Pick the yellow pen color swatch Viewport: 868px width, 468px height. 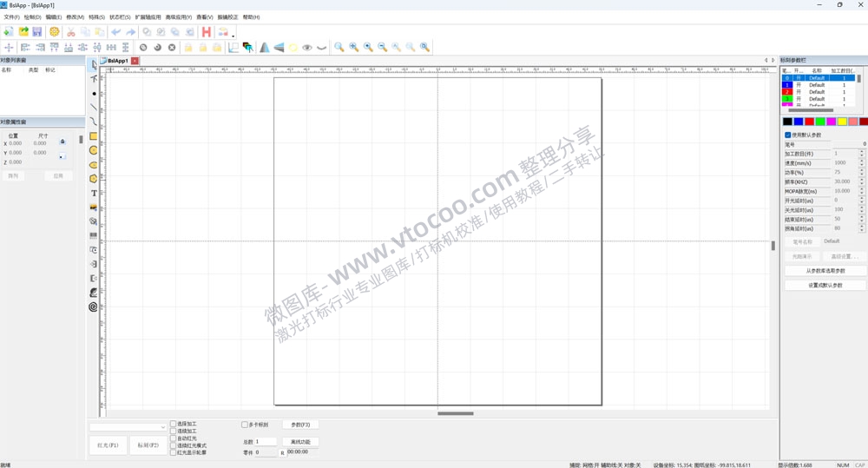(842, 122)
